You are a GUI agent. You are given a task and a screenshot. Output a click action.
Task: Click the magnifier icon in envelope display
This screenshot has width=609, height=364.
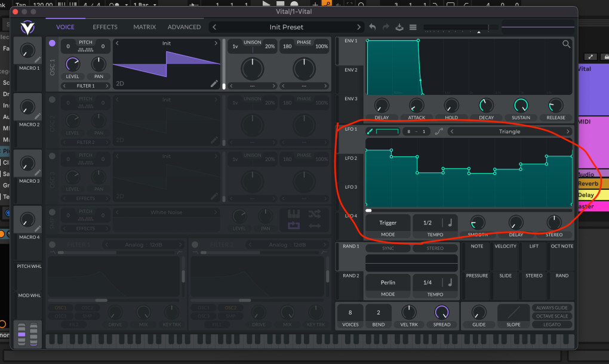[566, 44]
